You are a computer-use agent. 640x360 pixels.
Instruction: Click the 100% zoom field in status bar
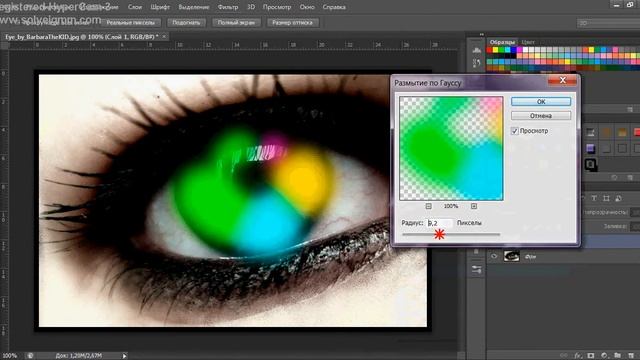(x=9, y=356)
